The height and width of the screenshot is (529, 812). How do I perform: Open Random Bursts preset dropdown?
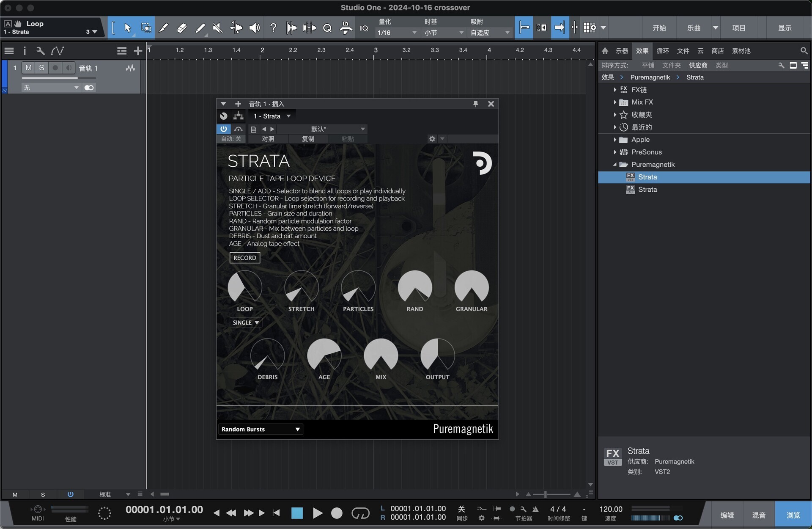[x=260, y=429]
